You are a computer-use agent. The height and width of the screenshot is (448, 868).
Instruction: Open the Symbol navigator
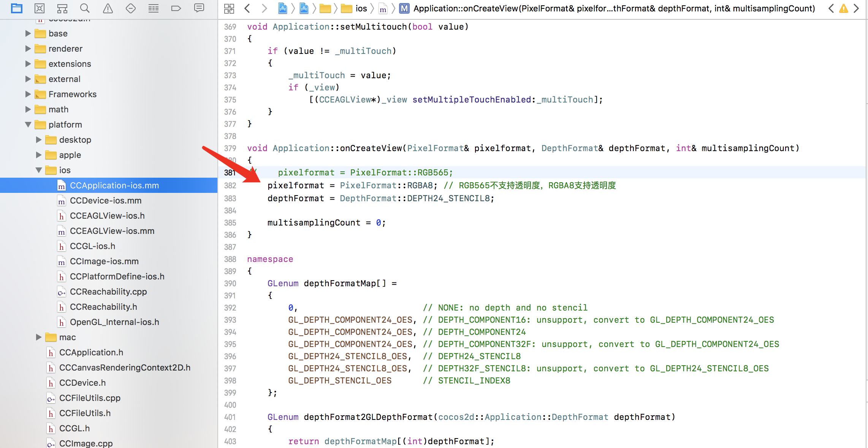(x=62, y=8)
